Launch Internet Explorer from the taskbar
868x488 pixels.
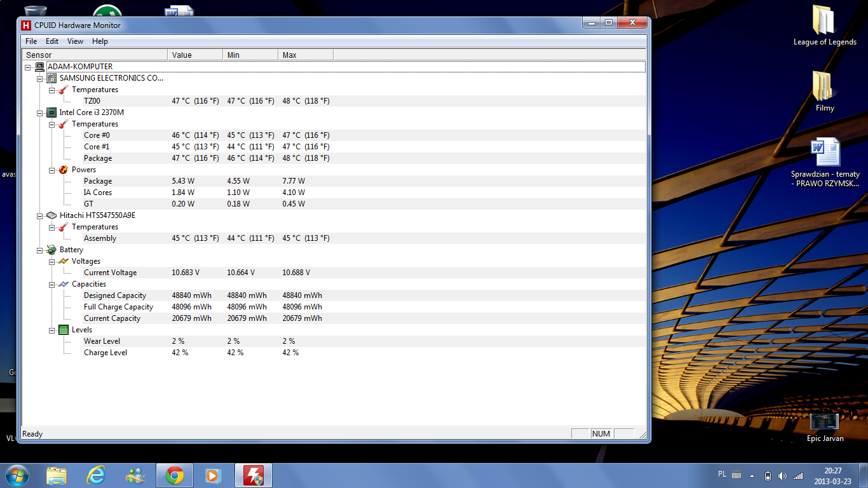coord(96,475)
